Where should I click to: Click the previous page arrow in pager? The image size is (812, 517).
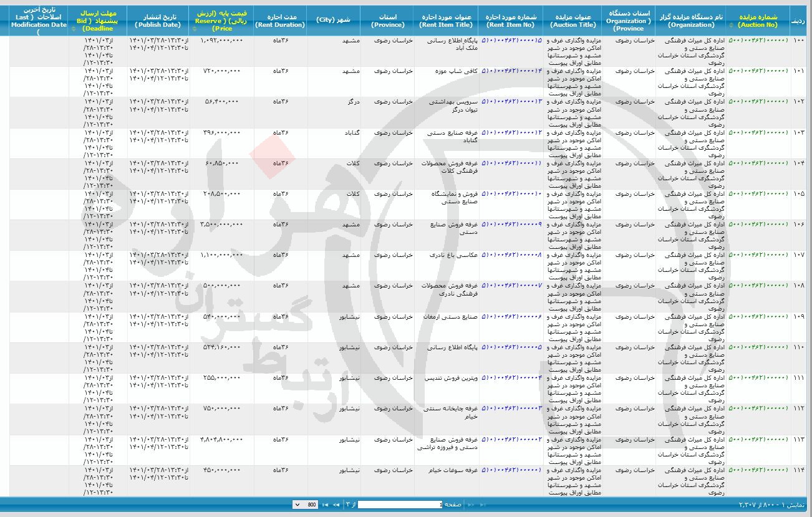pyautogui.click(x=471, y=505)
